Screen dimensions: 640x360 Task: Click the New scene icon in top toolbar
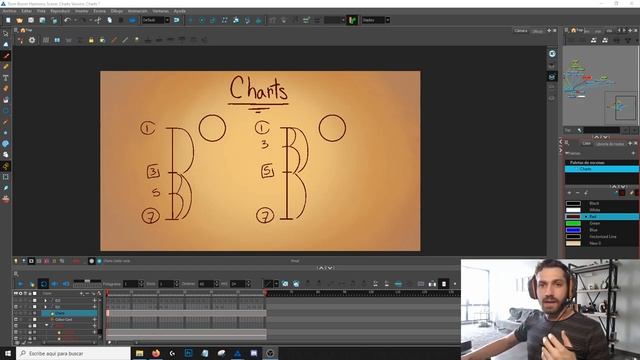(8, 20)
